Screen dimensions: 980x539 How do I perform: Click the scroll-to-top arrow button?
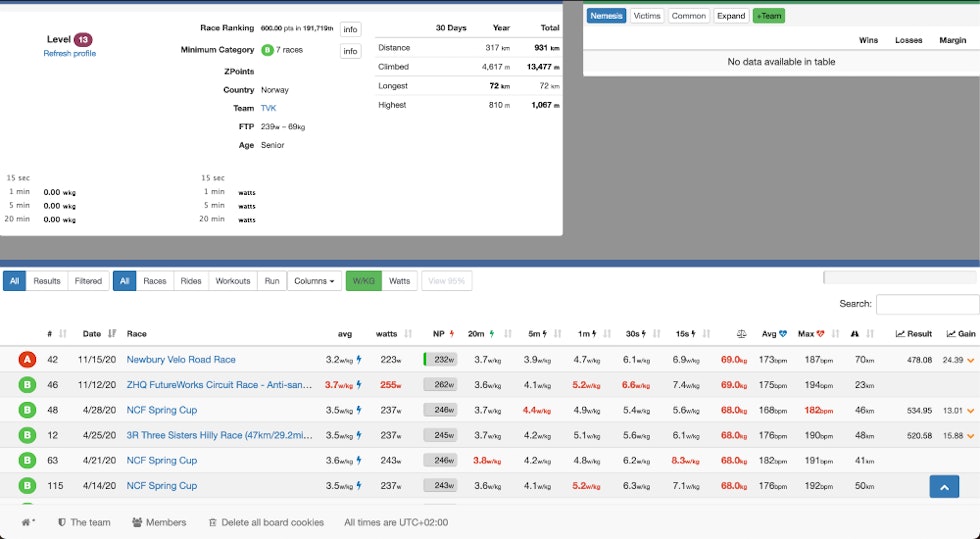click(x=944, y=486)
